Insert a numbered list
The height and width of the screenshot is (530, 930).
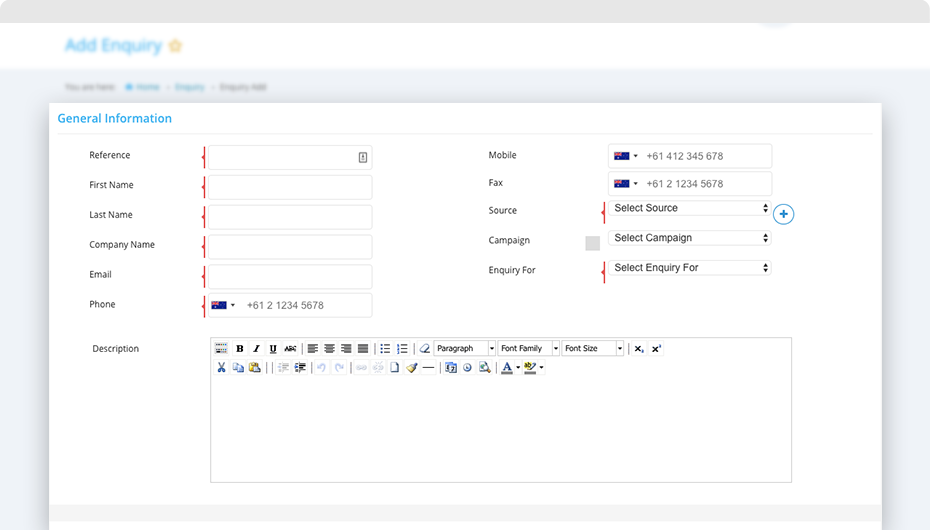click(x=402, y=349)
